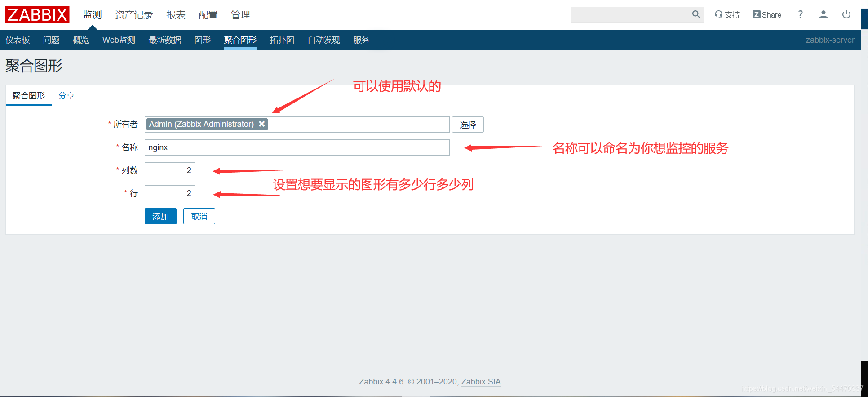Go to 仪表板 submenu
The width and height of the screenshot is (868, 397).
(18, 40)
